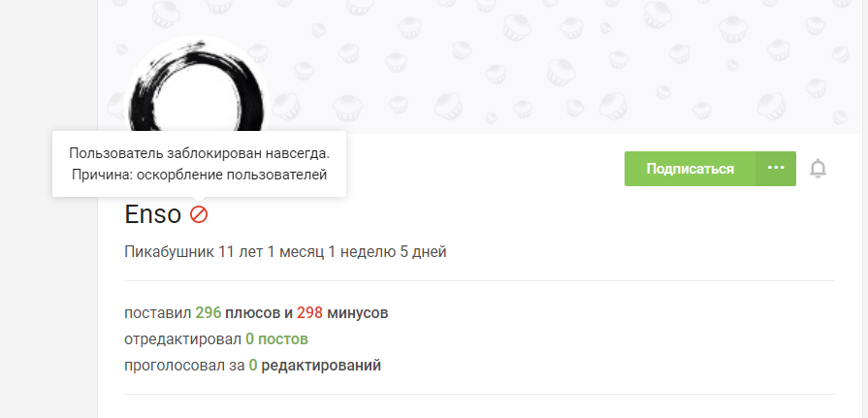Open the three-dots menu beside Подписаться
Viewport: 868px width, 418px height.
coord(776,169)
